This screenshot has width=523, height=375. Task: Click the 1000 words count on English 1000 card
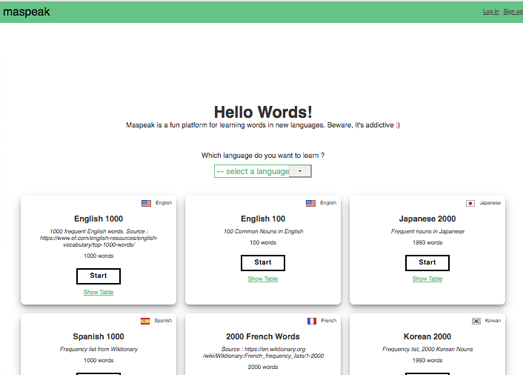click(x=98, y=256)
